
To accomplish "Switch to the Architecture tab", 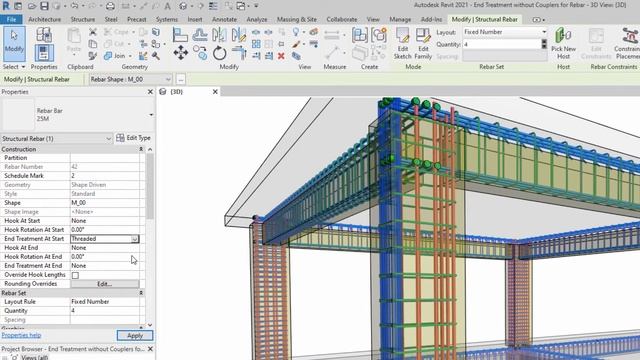I will (44, 19).
